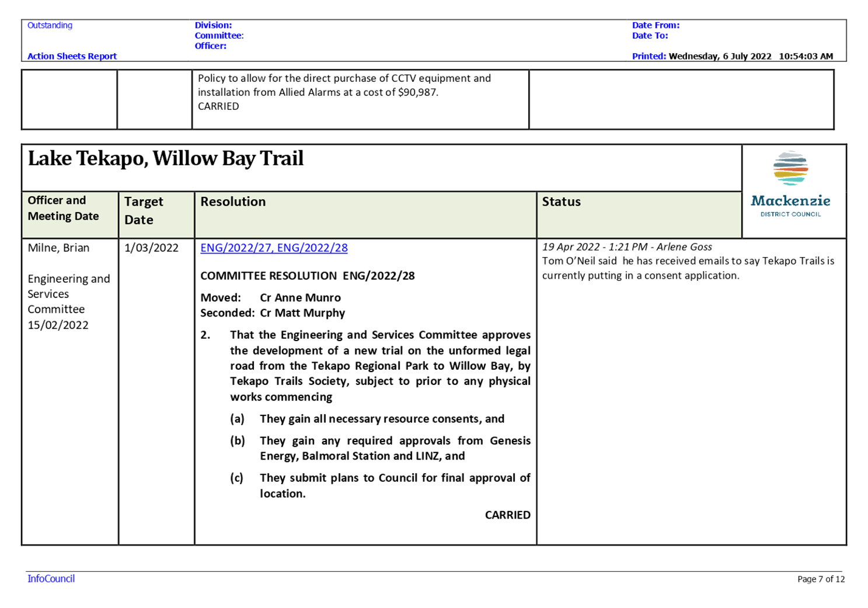The image size is (868, 608).
Task: Open the Division dropdown
Action: [x=212, y=25]
